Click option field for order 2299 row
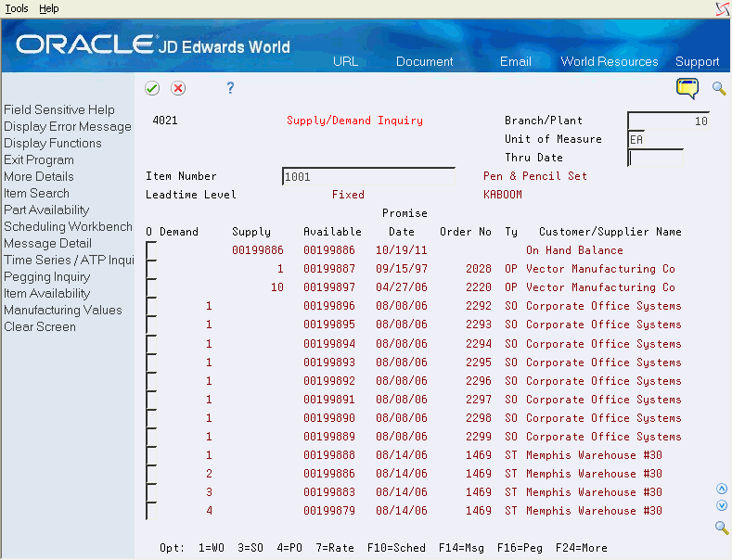Screen dimensions: 732x560 point(151,437)
